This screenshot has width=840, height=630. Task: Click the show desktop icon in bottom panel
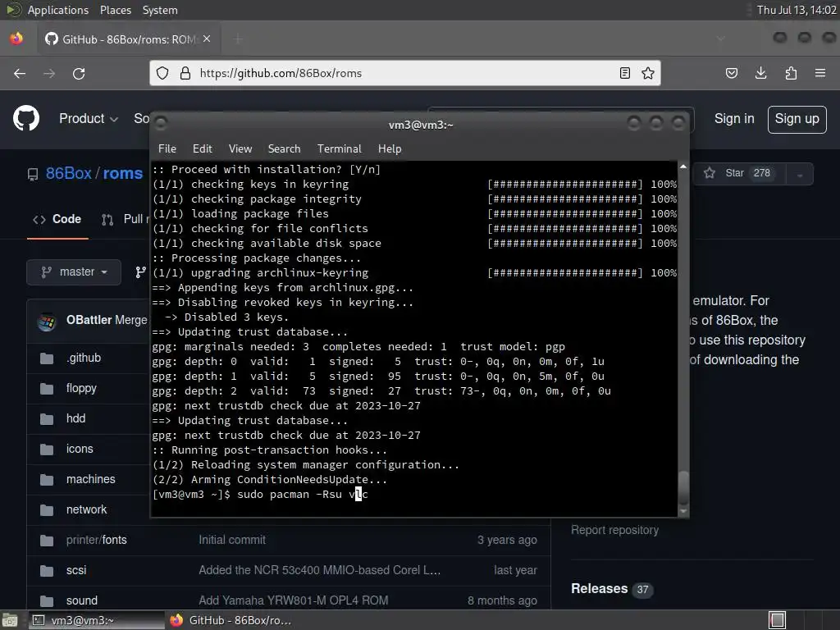(x=9, y=620)
